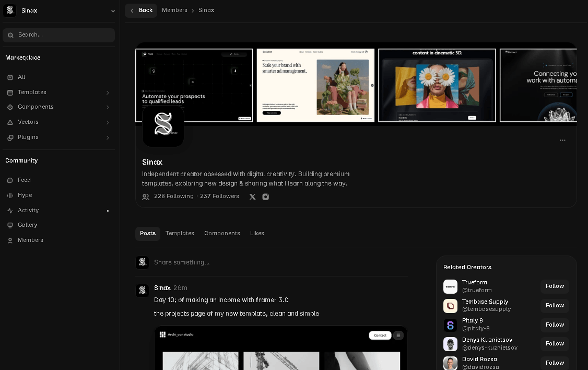Open the 'cinematic 3D' banner thumbnail

coord(437,85)
